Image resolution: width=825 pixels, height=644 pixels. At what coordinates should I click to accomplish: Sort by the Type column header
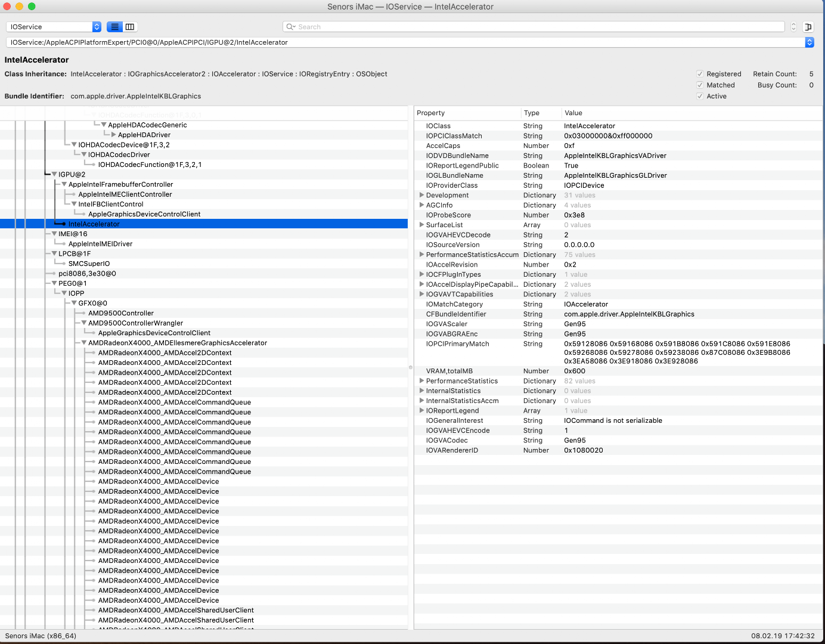click(531, 113)
